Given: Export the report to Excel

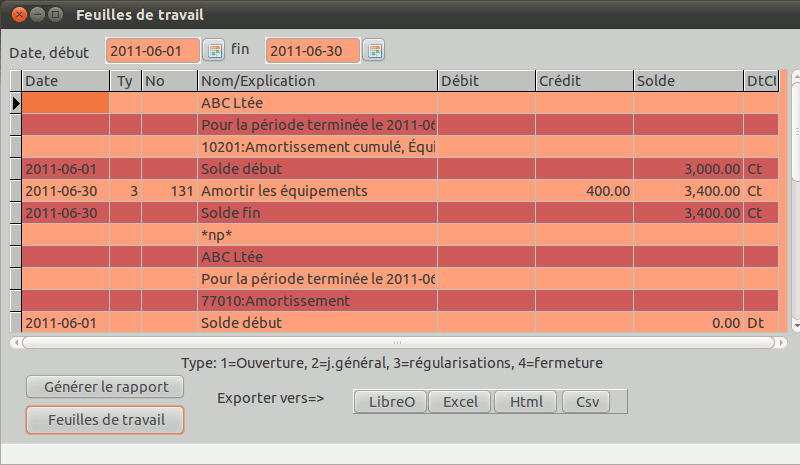Looking at the screenshot, I should pos(460,401).
